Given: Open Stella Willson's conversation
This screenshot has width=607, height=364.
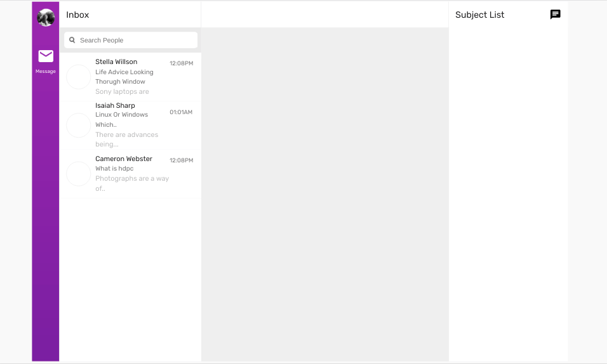Looking at the screenshot, I should (130, 77).
